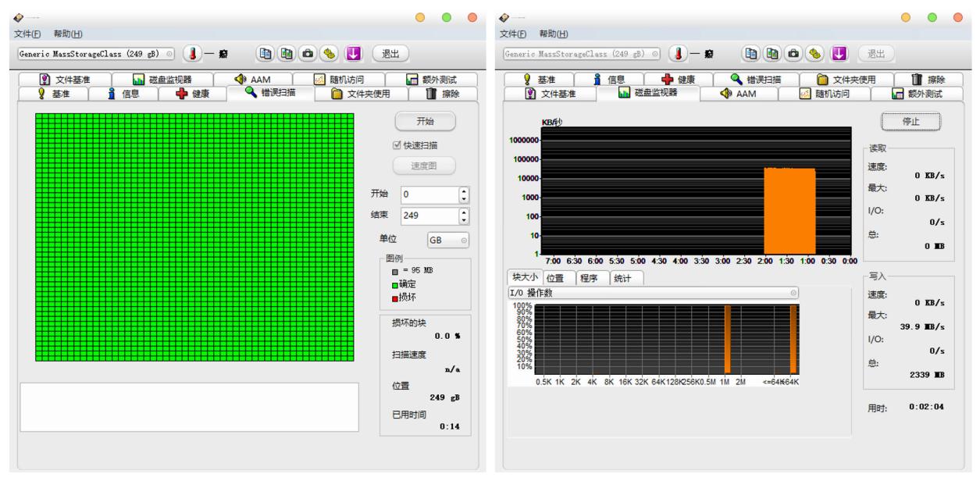Click the 退出 button in left window

pyautogui.click(x=390, y=55)
